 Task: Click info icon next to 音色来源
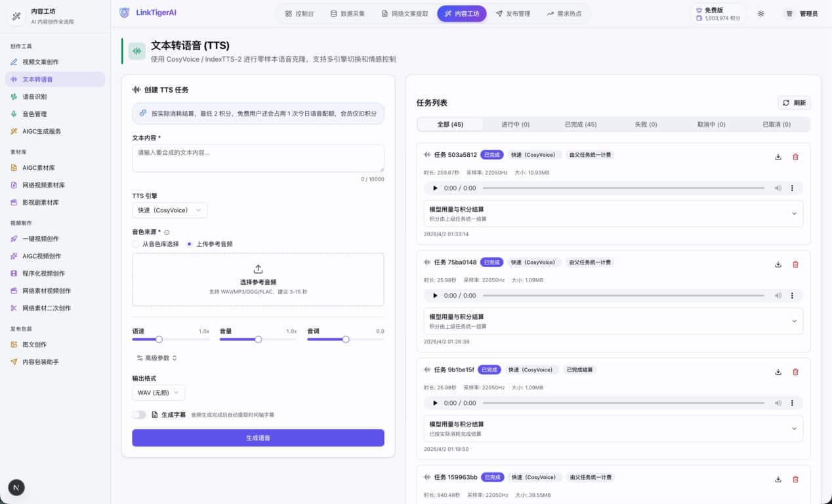167,232
